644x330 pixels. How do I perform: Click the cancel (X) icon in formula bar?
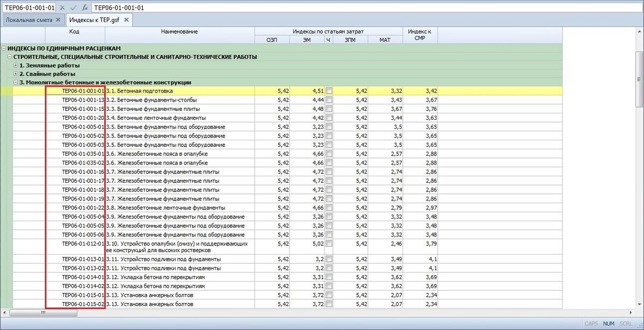coord(62,8)
